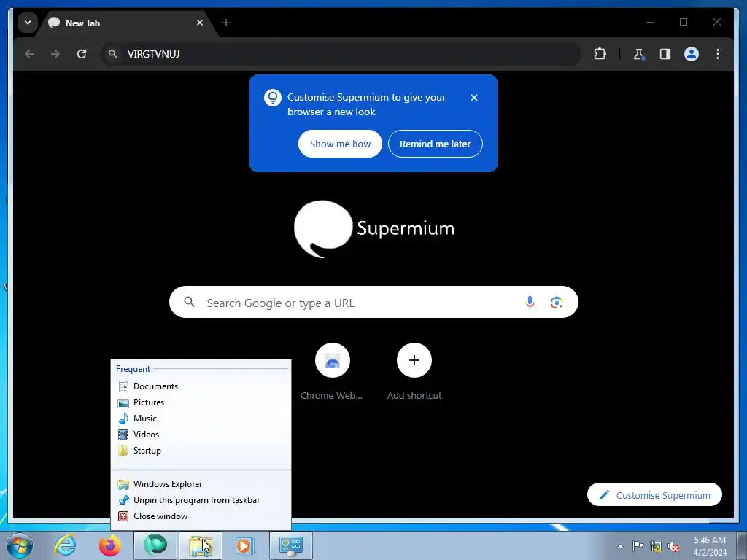The width and height of the screenshot is (747, 560).
Task: Switch to Supermium taskbar button
Action: coord(155,545)
